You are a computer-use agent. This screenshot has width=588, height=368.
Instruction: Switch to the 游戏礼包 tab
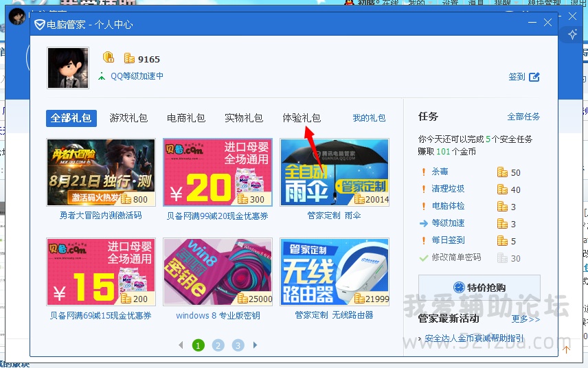coord(128,118)
